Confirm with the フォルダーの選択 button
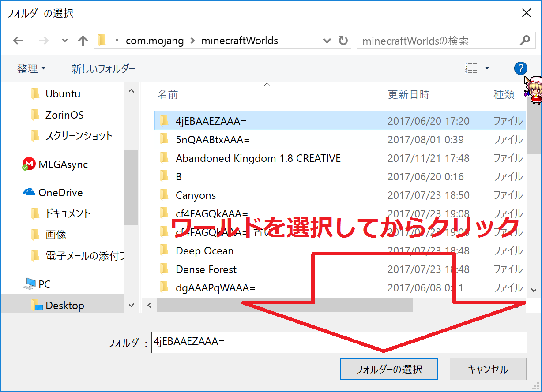 [389, 369]
